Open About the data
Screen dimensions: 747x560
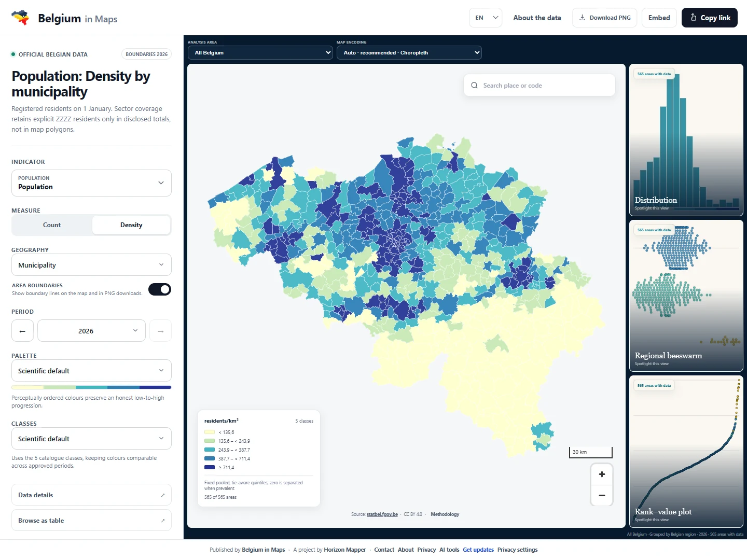point(537,18)
